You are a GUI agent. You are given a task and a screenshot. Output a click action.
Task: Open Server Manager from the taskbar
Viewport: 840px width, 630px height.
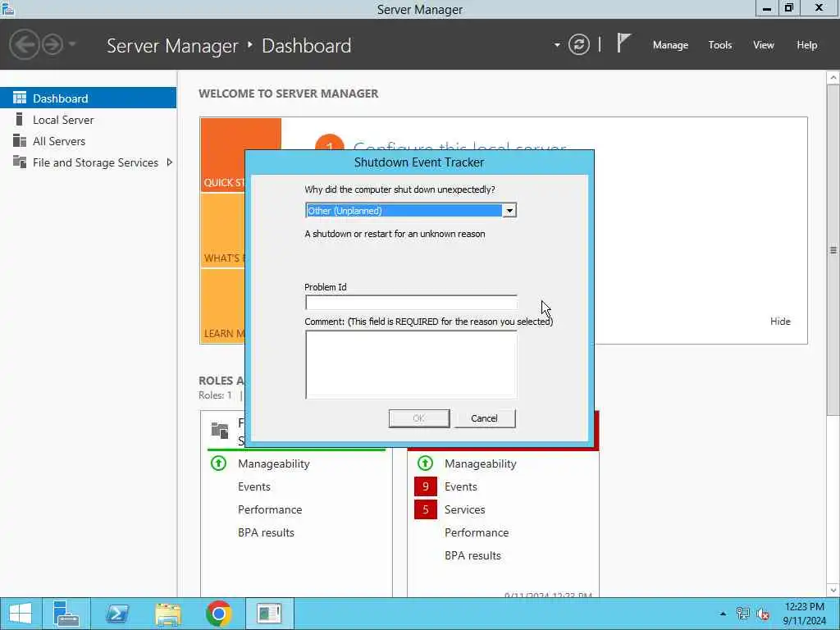point(66,614)
